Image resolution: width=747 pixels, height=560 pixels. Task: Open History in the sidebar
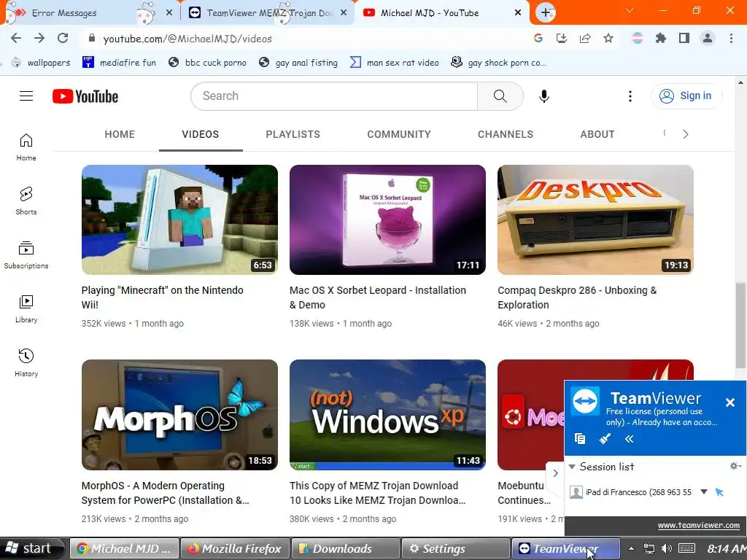coord(26,363)
